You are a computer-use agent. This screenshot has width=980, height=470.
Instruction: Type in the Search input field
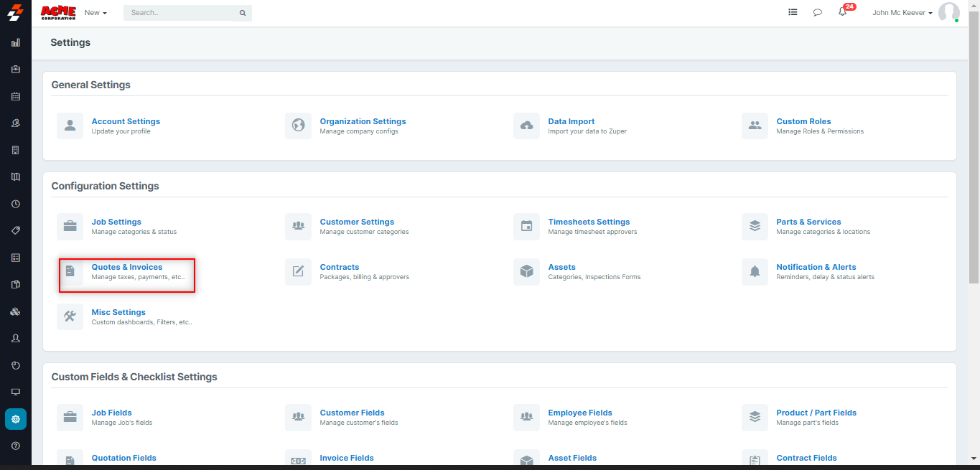(181, 13)
